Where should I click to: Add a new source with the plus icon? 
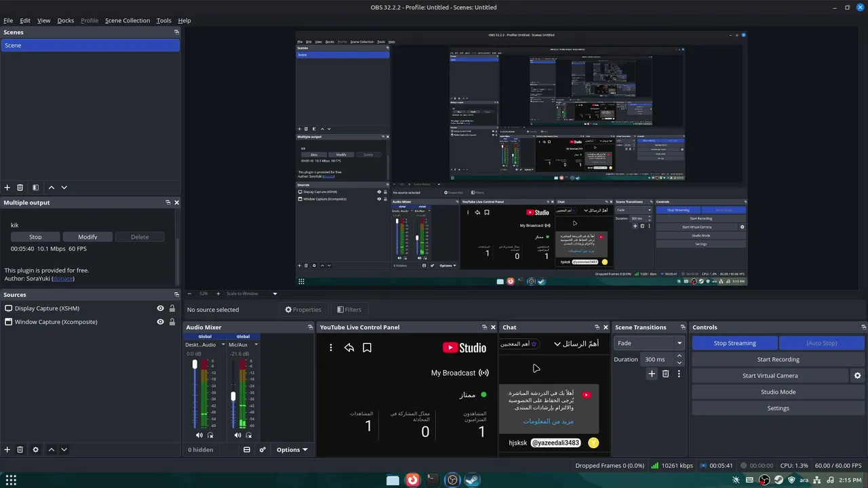[7, 449]
